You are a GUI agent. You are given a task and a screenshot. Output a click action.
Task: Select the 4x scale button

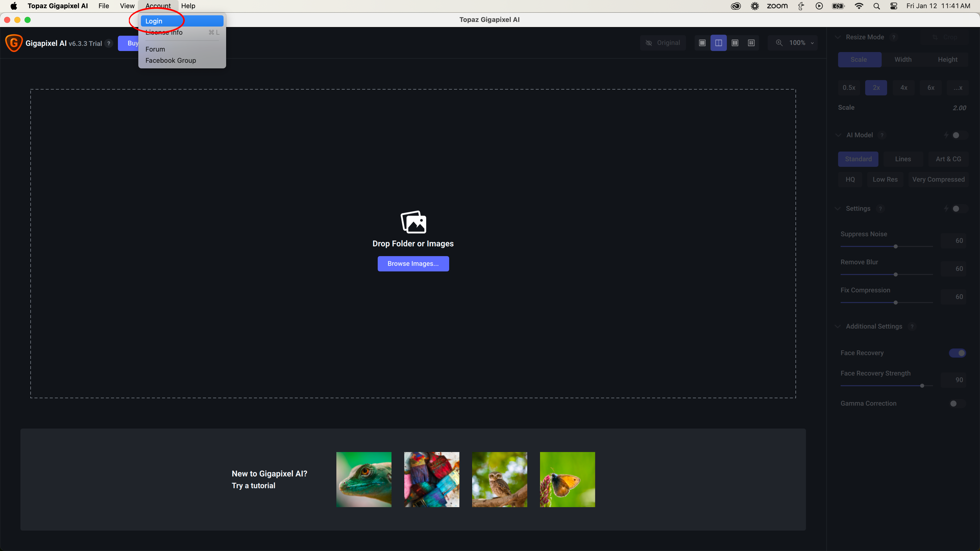coord(903,88)
